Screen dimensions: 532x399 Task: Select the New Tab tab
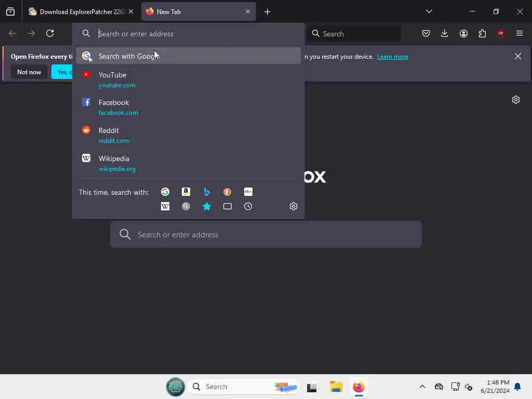click(x=198, y=11)
